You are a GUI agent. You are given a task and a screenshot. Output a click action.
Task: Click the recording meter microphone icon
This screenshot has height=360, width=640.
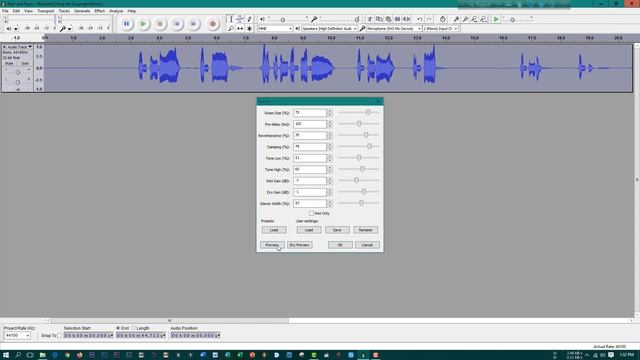coord(62,29)
